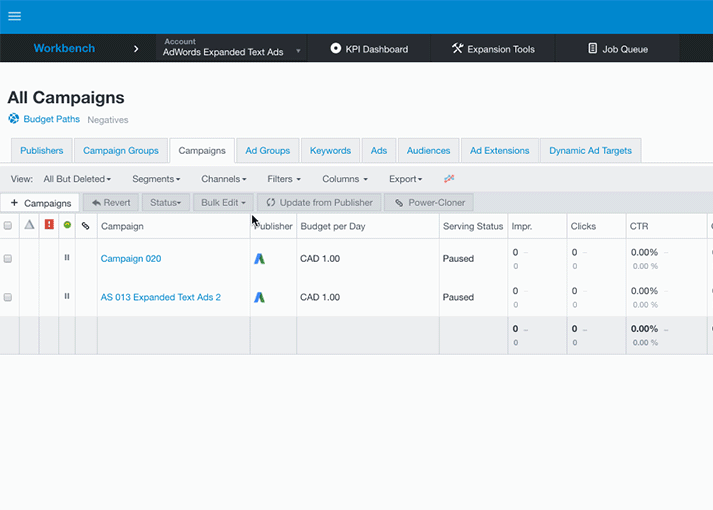The image size is (713, 510).
Task: Click the green status column icon
Action: pos(67,226)
